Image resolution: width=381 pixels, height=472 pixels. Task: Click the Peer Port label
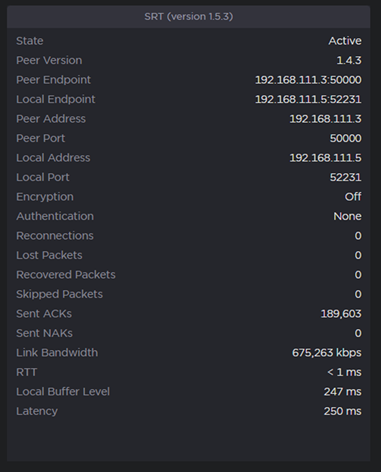click(40, 138)
